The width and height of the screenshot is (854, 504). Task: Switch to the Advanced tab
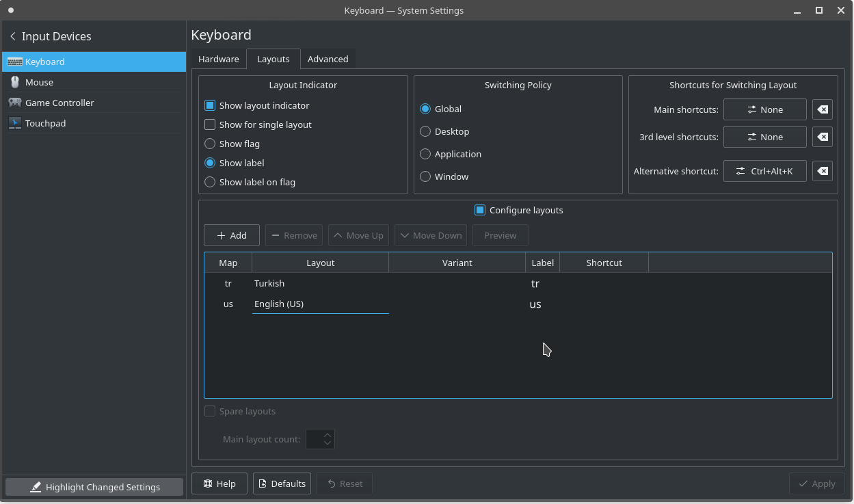click(328, 59)
